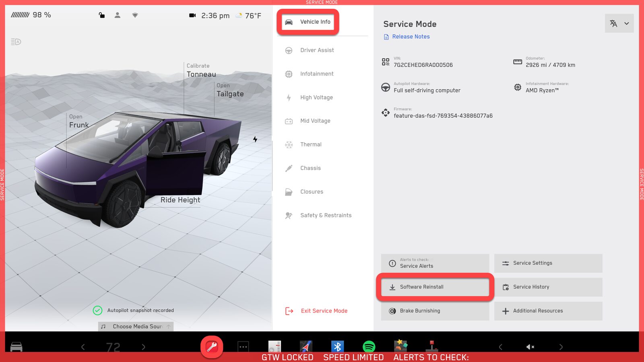Lower volume with left chevron
The height and width of the screenshot is (362, 644).
point(501,347)
